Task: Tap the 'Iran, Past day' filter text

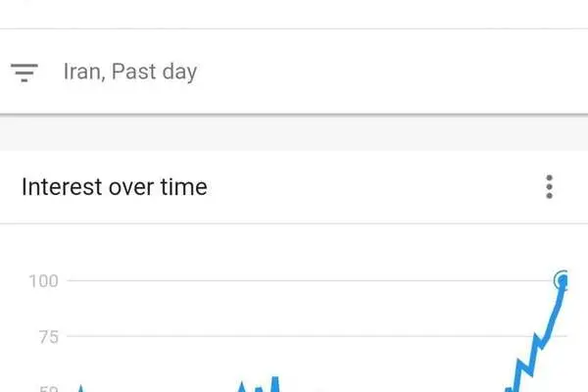Action: click(x=130, y=72)
